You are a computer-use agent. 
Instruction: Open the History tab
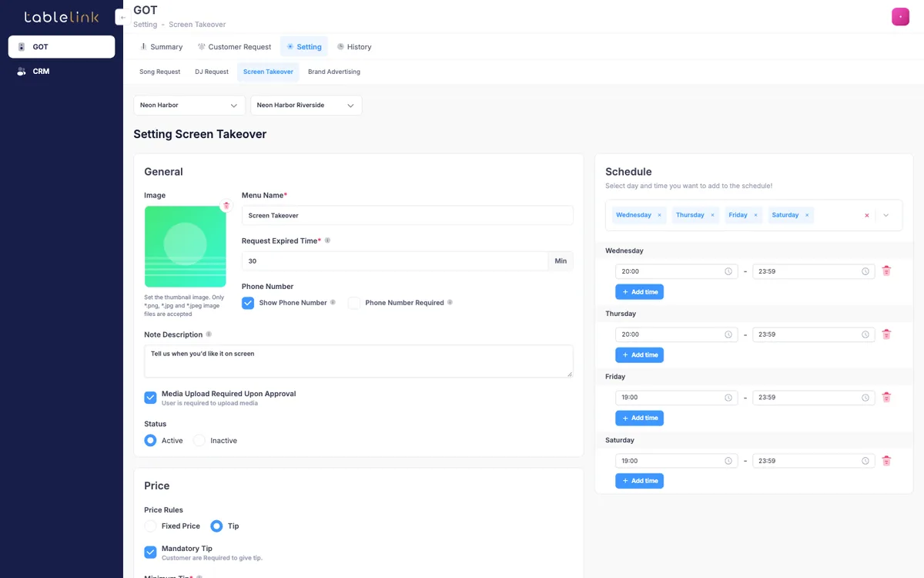point(353,47)
